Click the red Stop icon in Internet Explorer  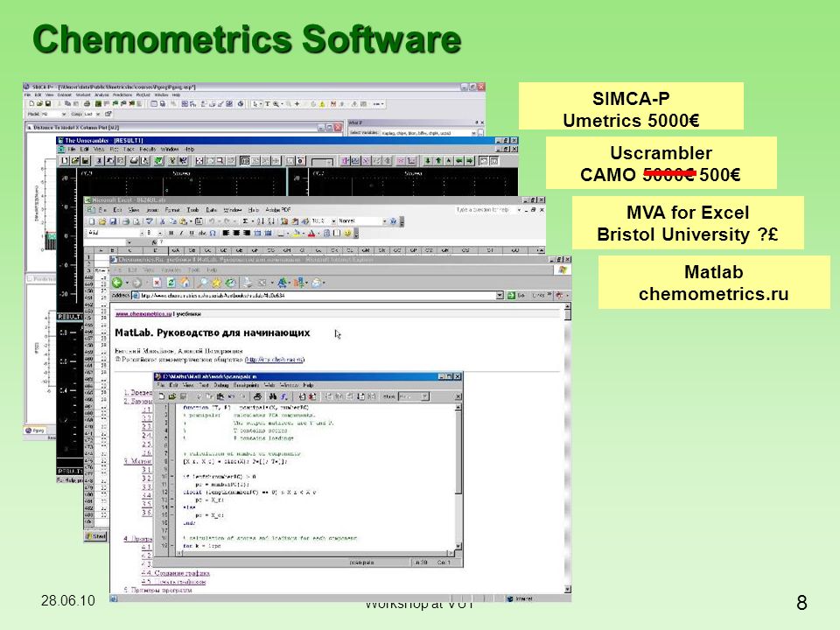click(x=157, y=283)
